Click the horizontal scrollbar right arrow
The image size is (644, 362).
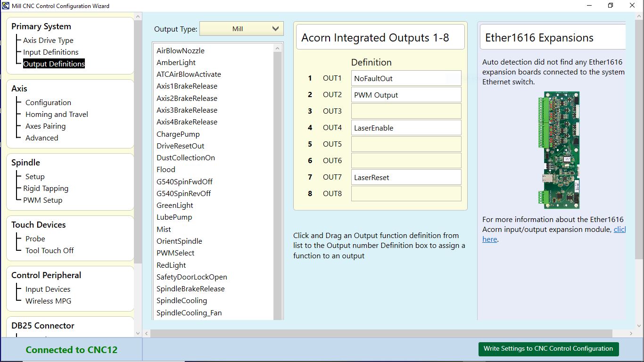(631, 333)
